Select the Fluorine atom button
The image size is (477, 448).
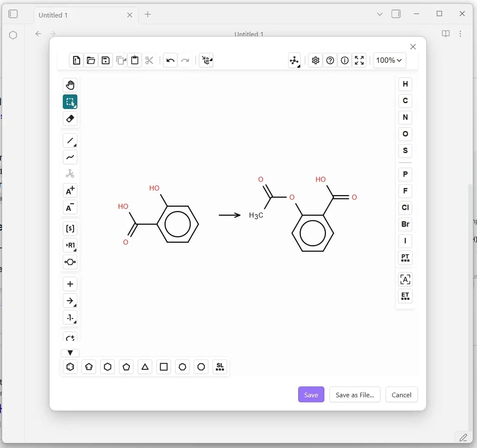click(405, 191)
